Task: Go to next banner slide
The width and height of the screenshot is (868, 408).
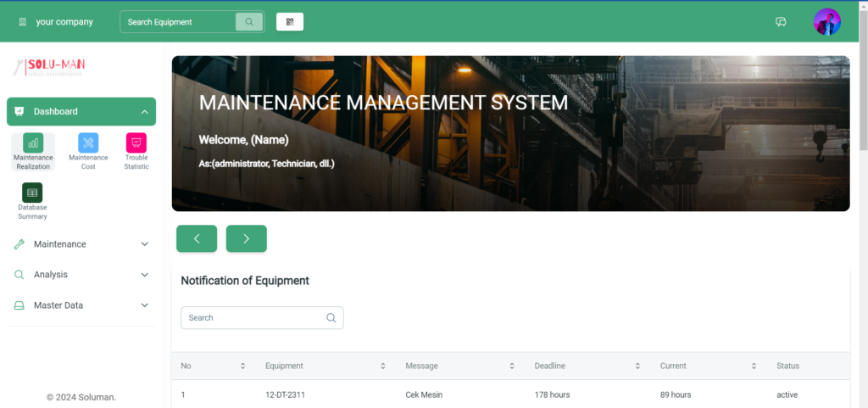Action: click(247, 238)
